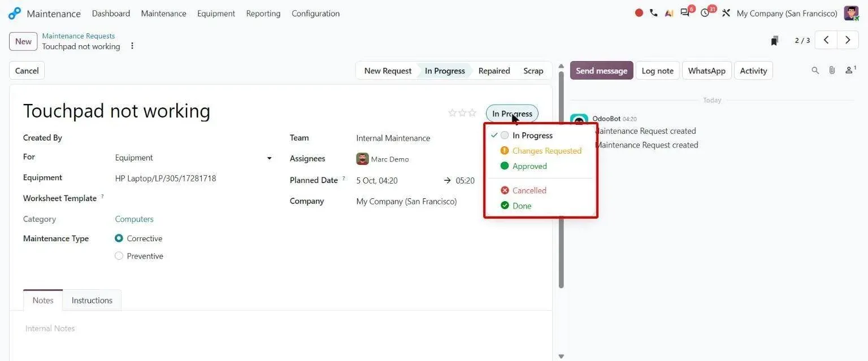Click the planned start date 5 Oct, 04:20

click(x=377, y=181)
